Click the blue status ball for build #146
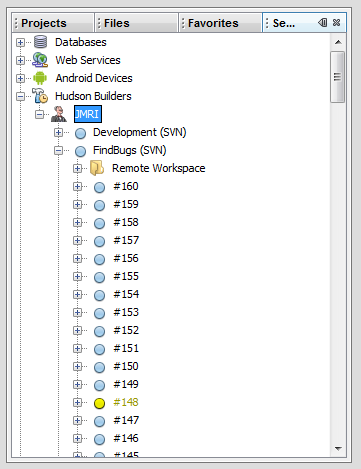 coord(99,439)
